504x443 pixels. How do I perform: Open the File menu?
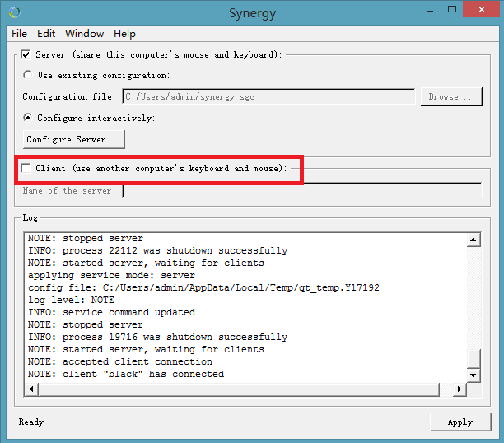(19, 34)
